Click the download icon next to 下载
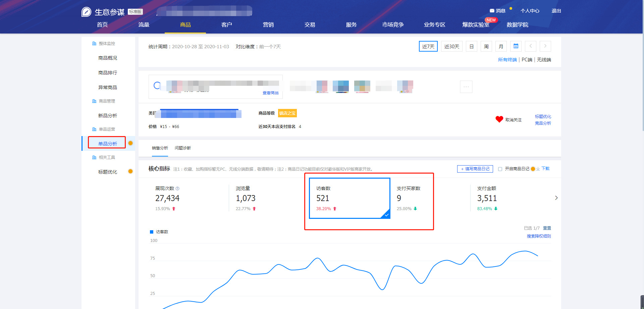Image resolution: width=644 pixels, height=309 pixels. coord(538,169)
